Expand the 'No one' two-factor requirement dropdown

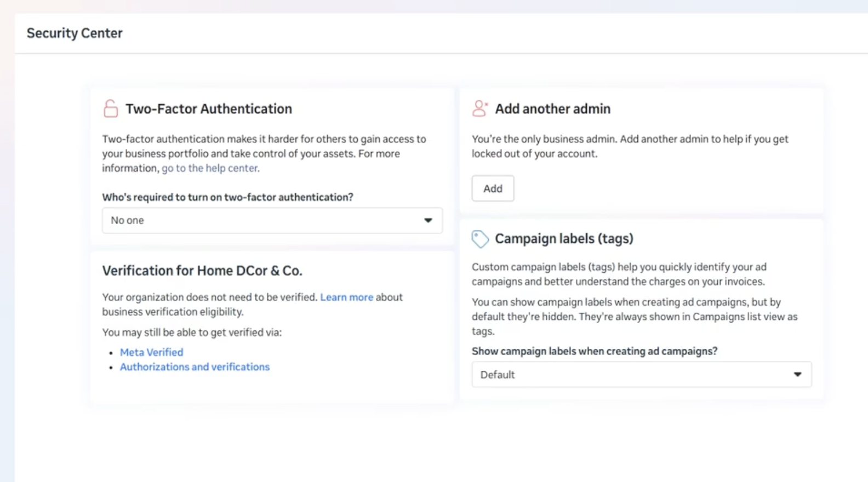pyautogui.click(x=272, y=220)
